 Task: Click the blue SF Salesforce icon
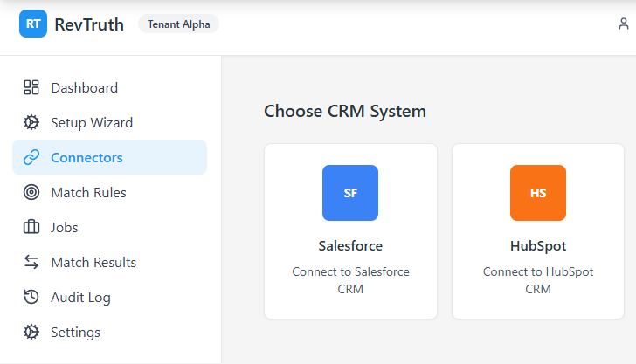[350, 193]
